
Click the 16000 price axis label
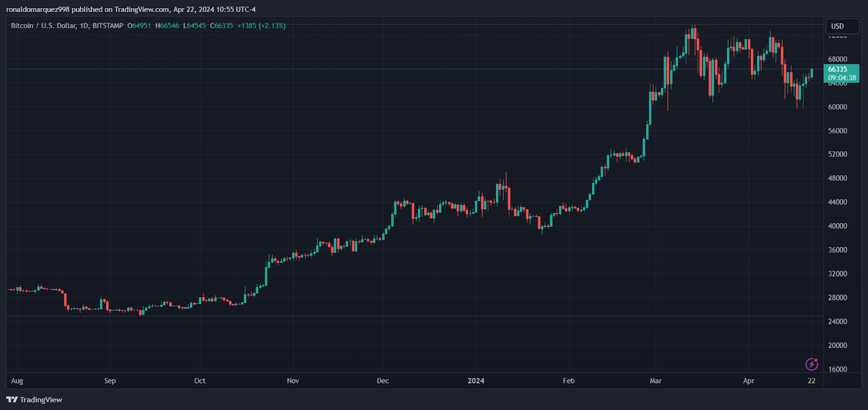838,369
